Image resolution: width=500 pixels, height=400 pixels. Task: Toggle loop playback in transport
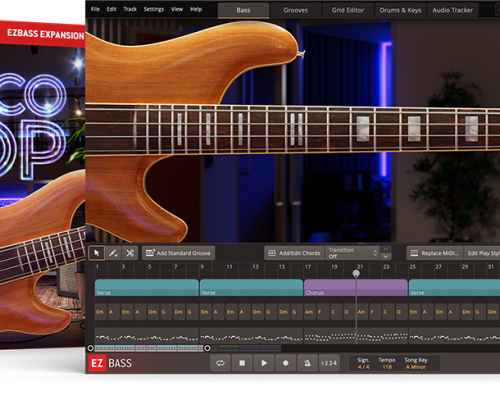pos(220,363)
